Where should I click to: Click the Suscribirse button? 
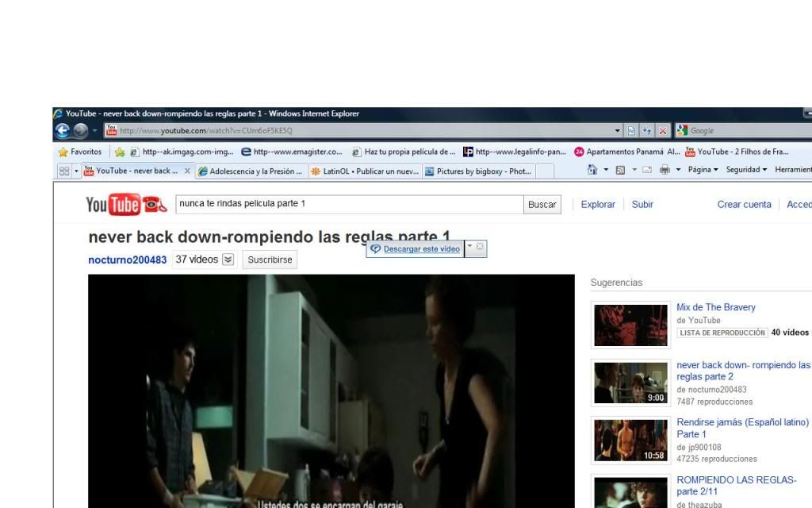click(x=270, y=260)
